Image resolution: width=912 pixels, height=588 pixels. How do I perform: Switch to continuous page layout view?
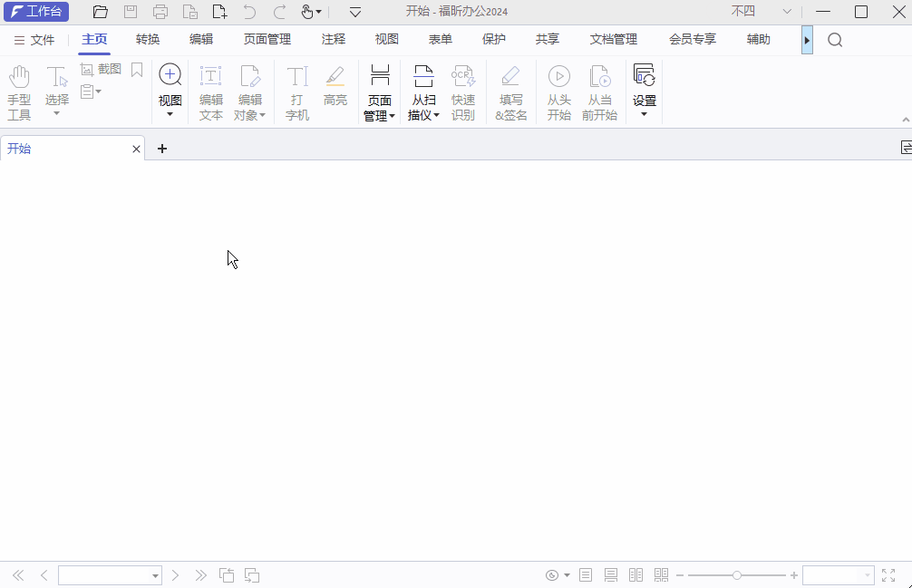click(x=610, y=574)
